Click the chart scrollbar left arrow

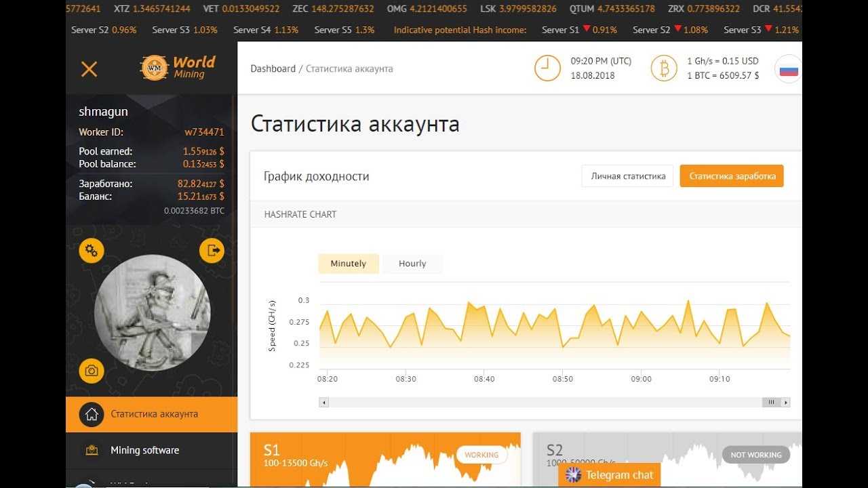[x=324, y=403]
